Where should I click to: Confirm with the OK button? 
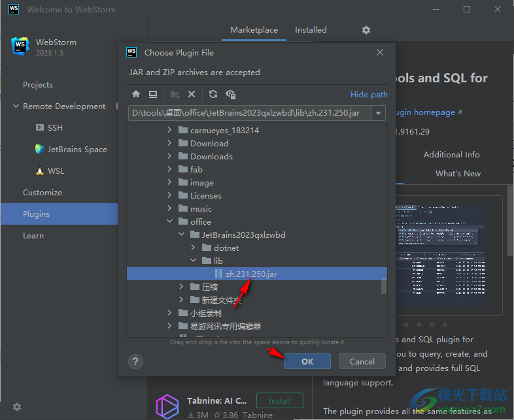click(307, 361)
